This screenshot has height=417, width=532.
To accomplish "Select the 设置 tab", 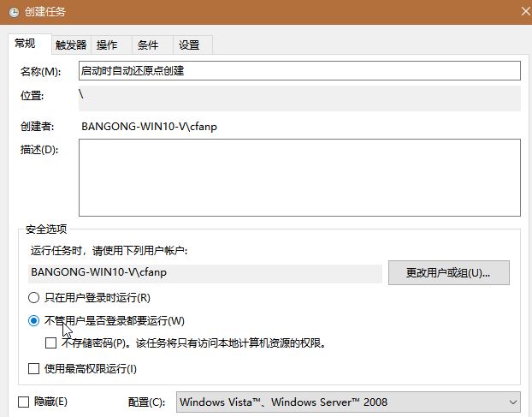I will pyautogui.click(x=189, y=45).
